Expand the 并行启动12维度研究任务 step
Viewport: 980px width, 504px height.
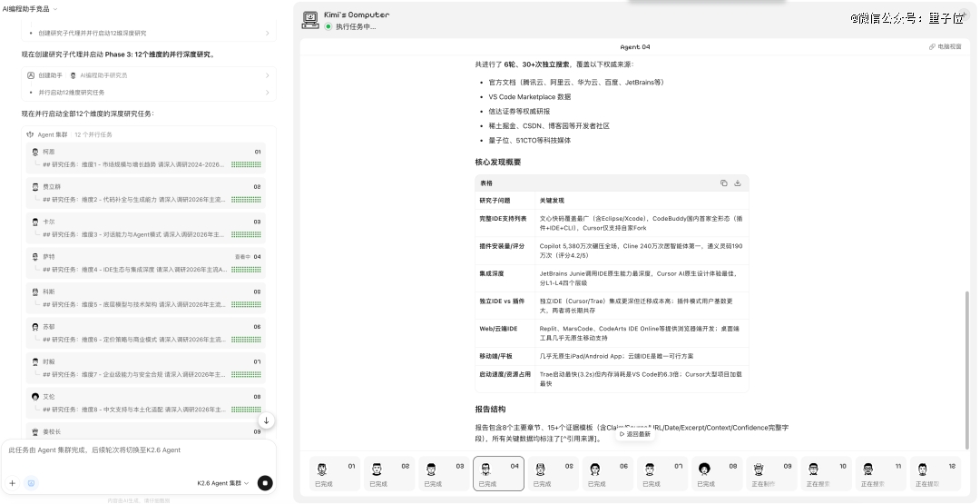click(x=149, y=92)
